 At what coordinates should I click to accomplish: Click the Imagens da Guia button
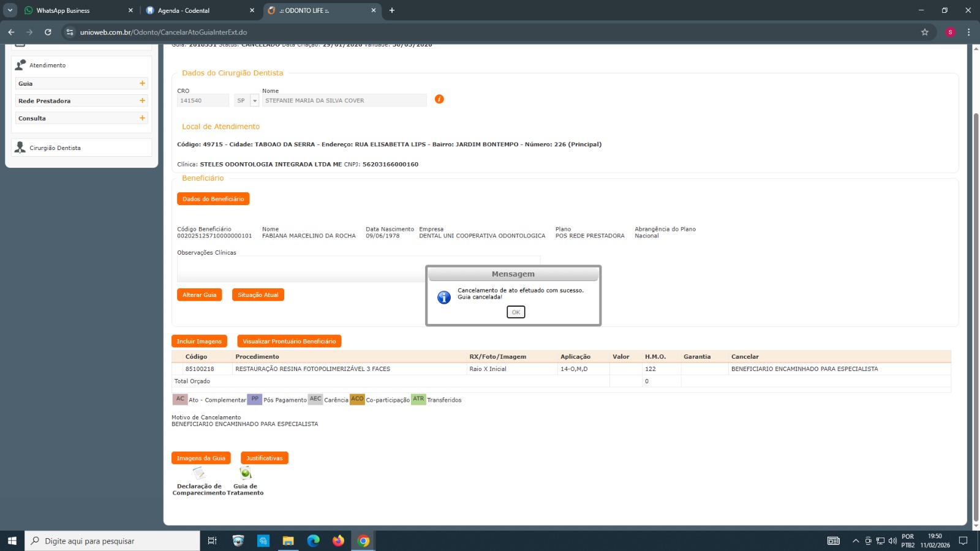(x=201, y=458)
